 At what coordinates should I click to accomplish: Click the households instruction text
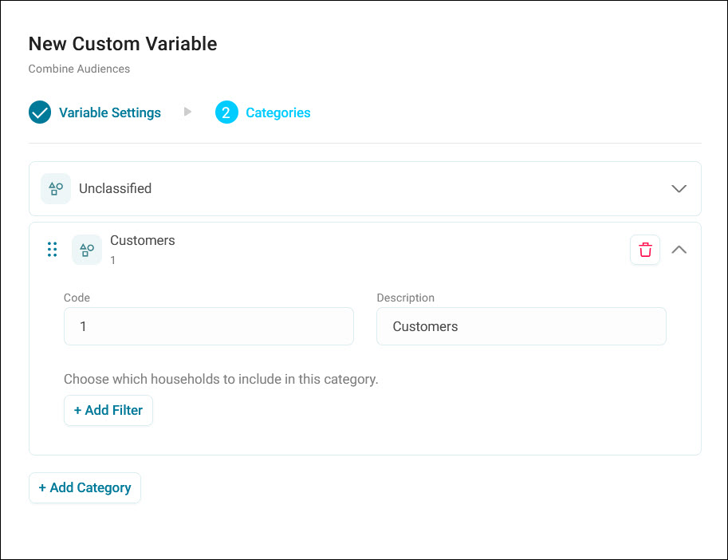221,380
